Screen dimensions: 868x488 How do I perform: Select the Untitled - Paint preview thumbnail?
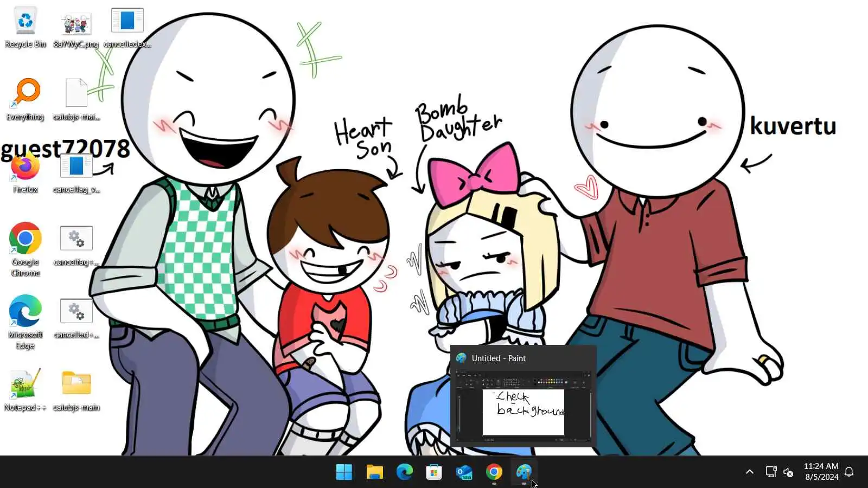(524, 407)
